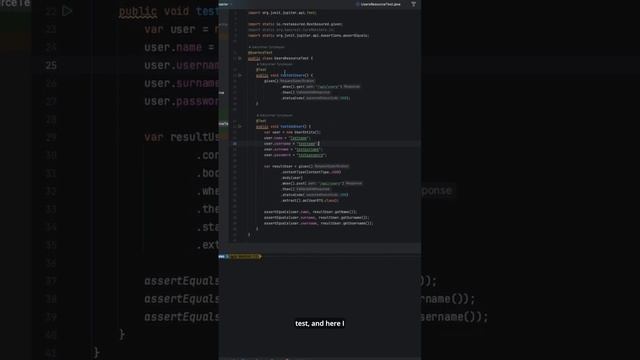
Task: Click the @QuarkusTest annotation
Action: pyautogui.click(x=260, y=53)
